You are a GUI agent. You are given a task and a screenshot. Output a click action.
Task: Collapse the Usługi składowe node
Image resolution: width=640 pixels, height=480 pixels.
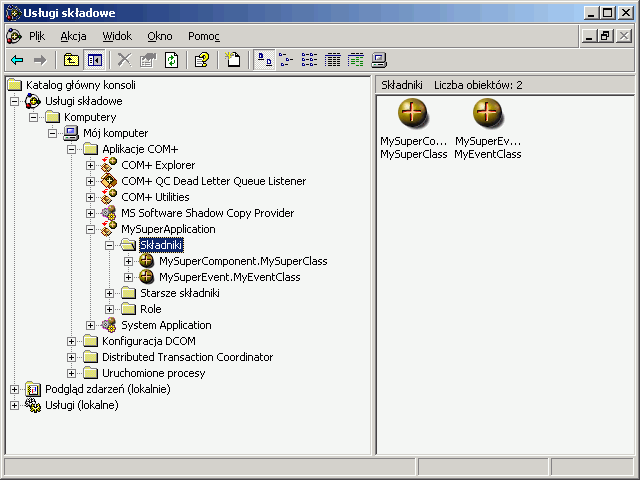coord(14,101)
